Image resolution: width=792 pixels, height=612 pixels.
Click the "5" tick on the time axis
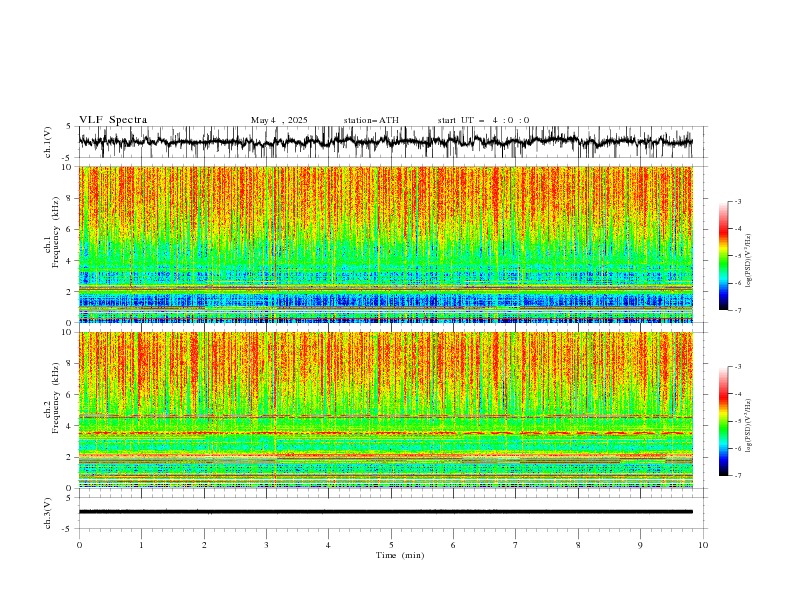[391, 545]
